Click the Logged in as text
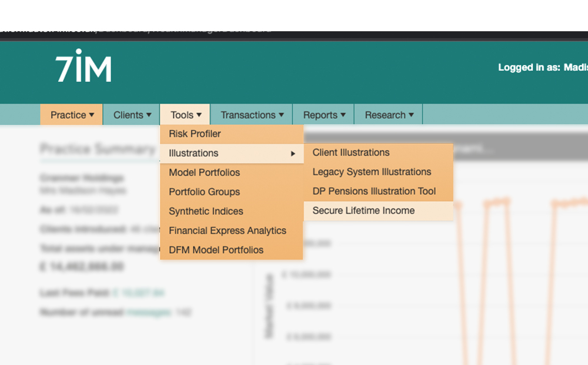 tap(543, 67)
